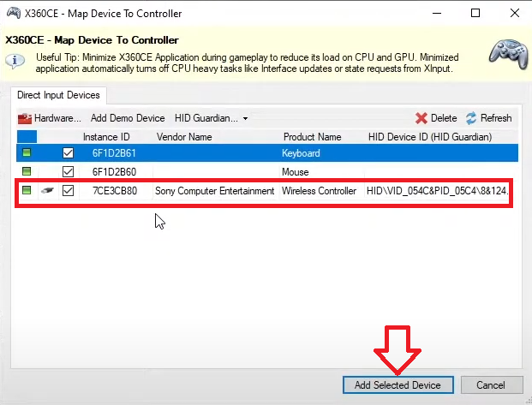Click the Keyboard product name cell
Screen dimensions: 532x405
301,153
